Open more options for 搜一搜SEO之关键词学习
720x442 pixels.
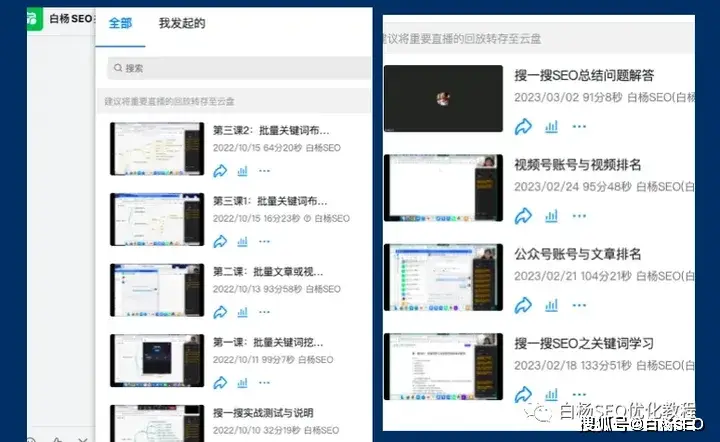click(579, 394)
